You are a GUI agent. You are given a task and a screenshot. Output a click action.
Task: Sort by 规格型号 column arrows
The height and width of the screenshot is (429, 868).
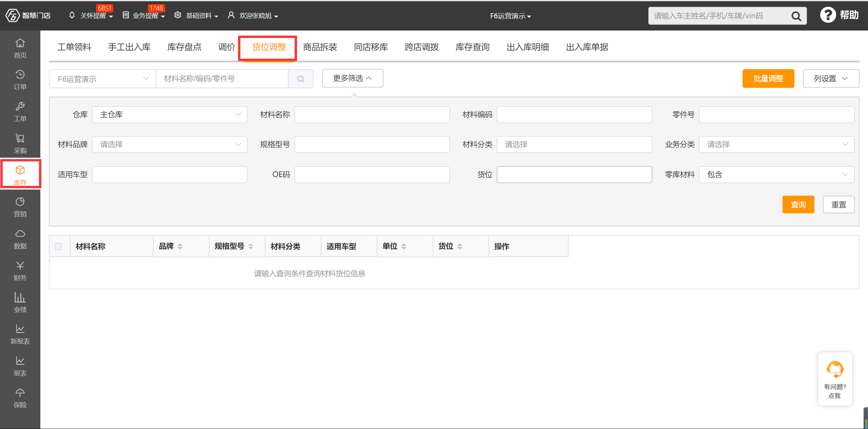251,247
